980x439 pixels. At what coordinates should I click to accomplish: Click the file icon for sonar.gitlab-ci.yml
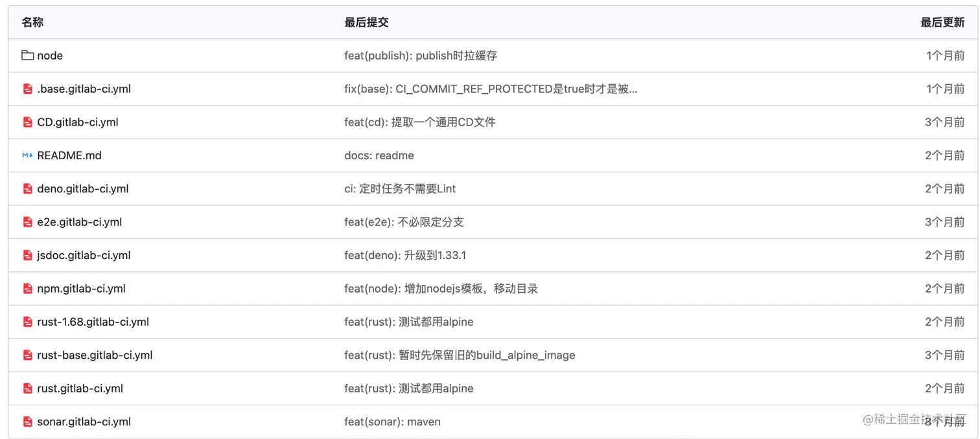click(27, 422)
